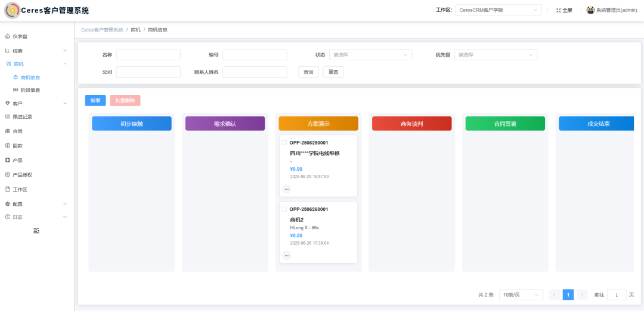This screenshot has width=644, height=311.
Task: Open 产品授权 menu item
Action: pyautogui.click(x=23, y=175)
